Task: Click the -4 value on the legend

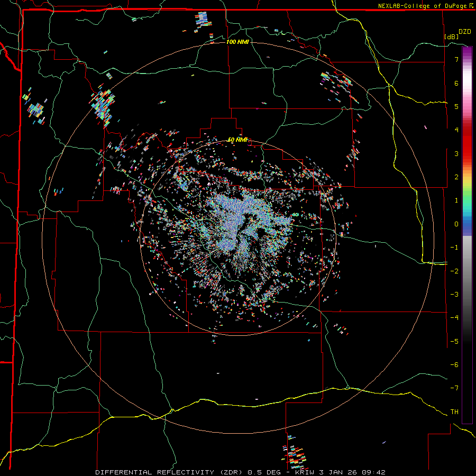Action: 454,317
